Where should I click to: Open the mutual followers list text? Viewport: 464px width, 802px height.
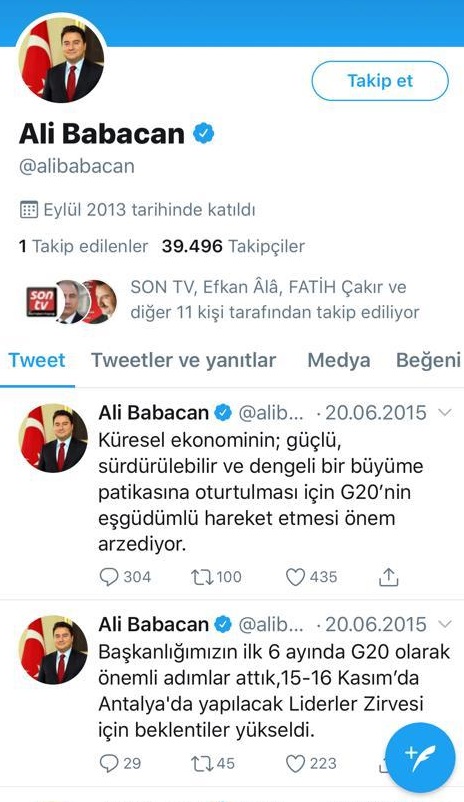[x=275, y=300]
